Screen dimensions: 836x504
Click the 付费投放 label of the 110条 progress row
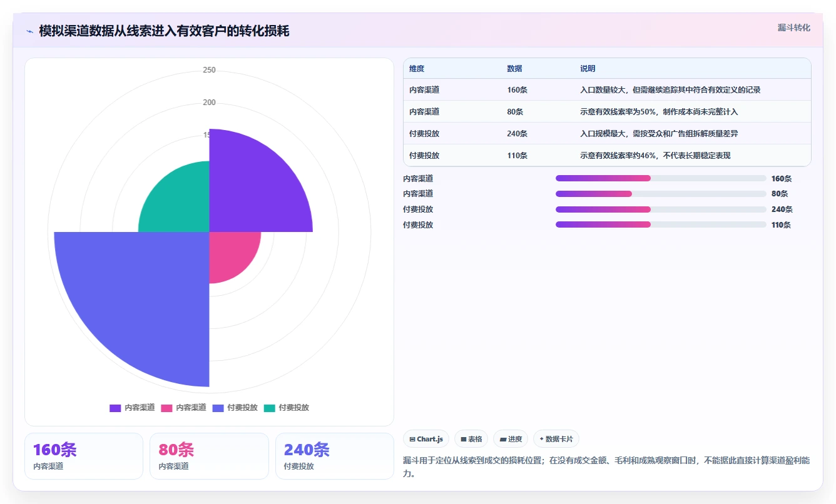[x=418, y=225]
